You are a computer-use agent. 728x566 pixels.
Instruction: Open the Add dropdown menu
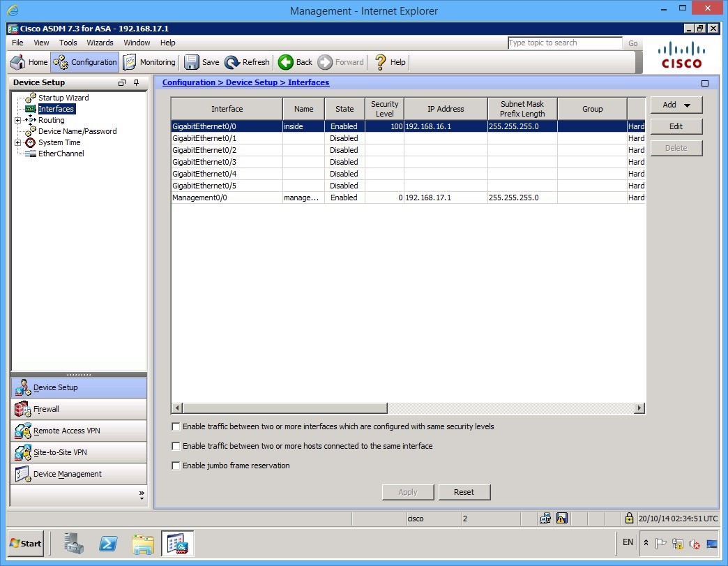pos(688,104)
